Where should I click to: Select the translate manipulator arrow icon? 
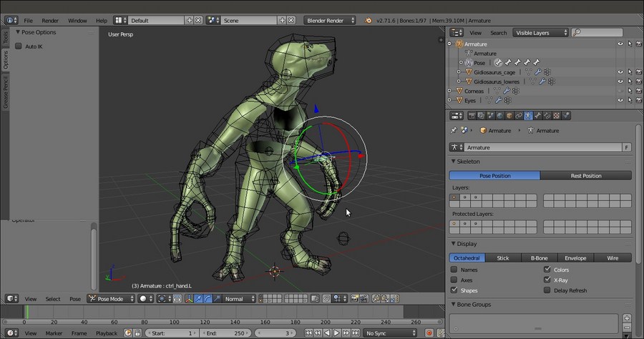[198, 299]
